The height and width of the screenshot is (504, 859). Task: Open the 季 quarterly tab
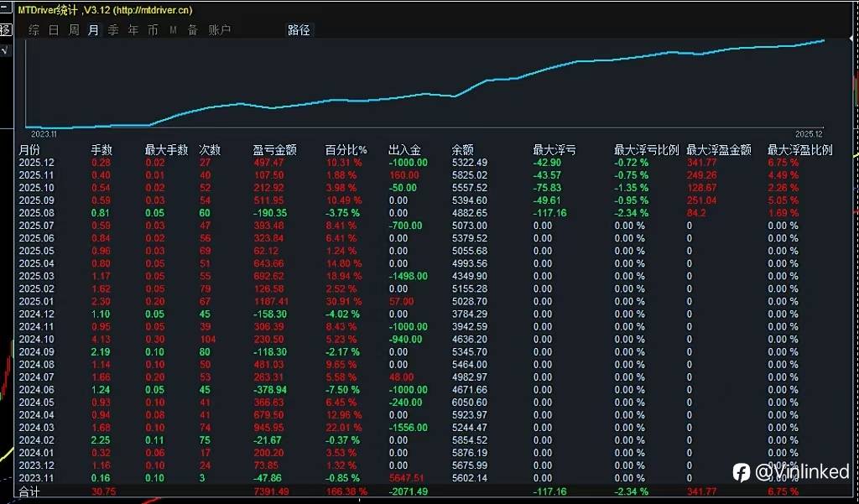click(113, 30)
